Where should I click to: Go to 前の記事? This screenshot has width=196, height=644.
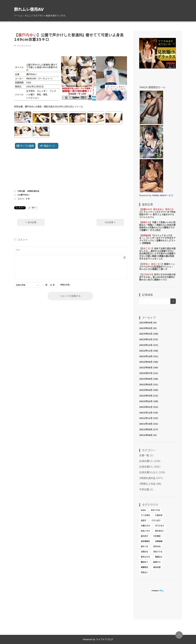[x=31, y=222]
